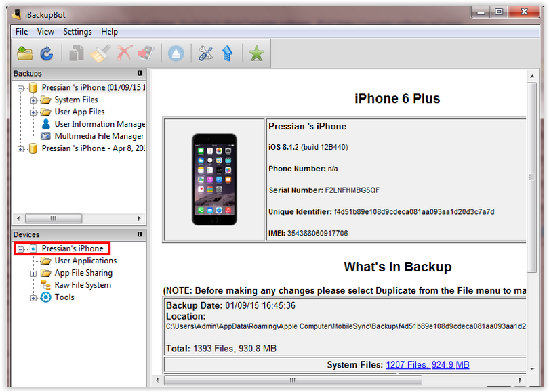Click the Total 1393 Files, 930.8 MB text
Viewport: 549px width, 392px height.
point(221,349)
